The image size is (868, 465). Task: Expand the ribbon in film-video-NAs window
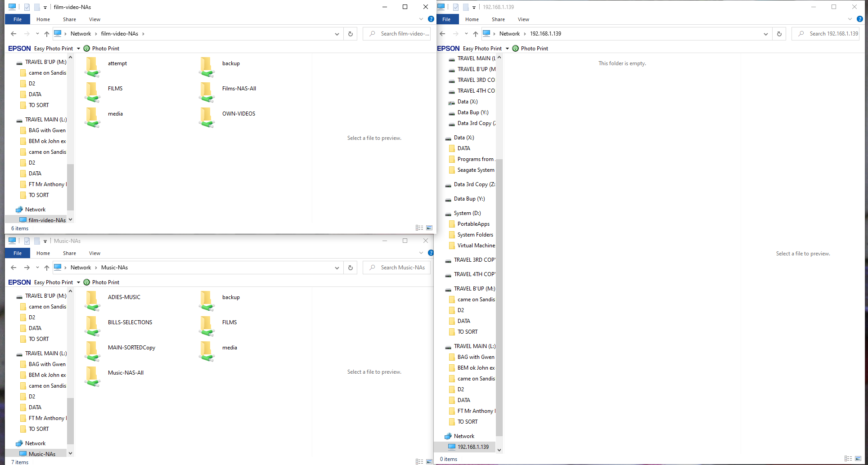point(421,19)
